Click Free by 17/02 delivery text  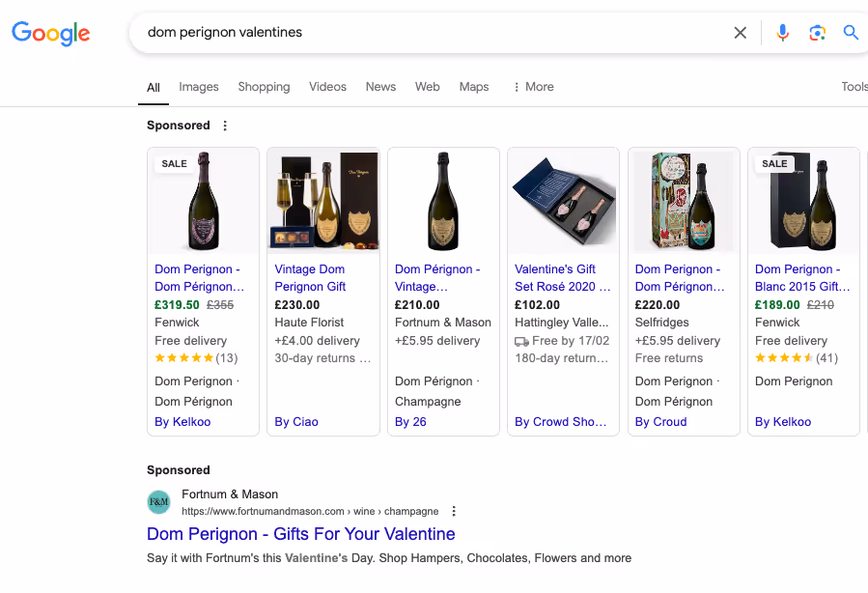(x=571, y=341)
